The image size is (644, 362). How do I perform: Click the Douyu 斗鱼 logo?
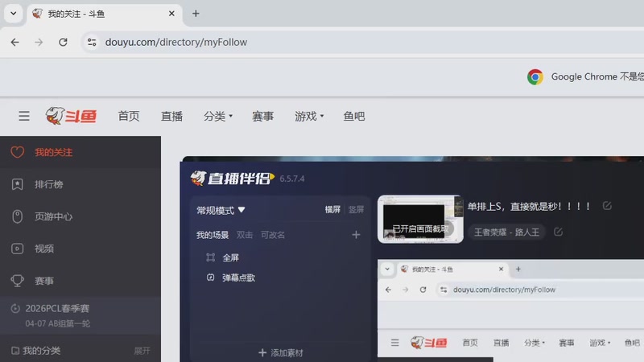tap(71, 116)
